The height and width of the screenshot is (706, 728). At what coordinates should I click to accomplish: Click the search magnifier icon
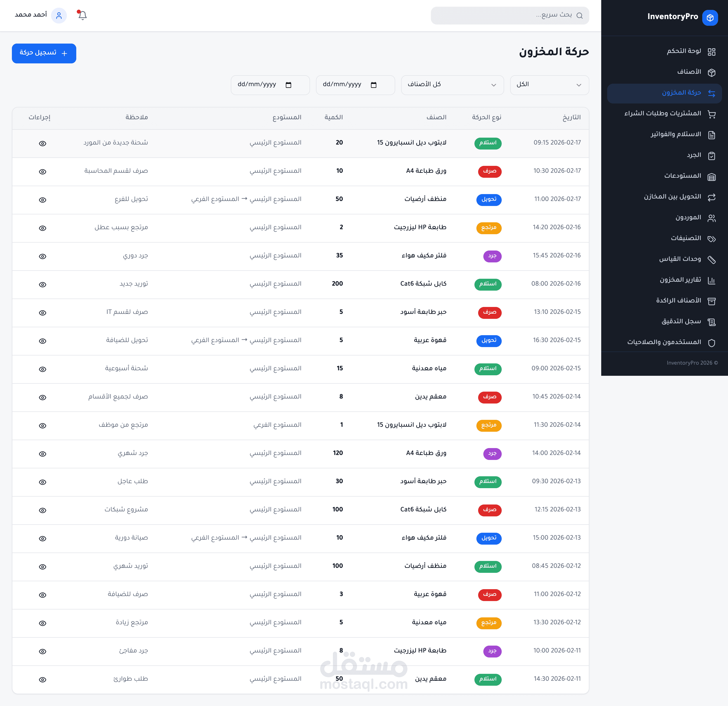579,16
